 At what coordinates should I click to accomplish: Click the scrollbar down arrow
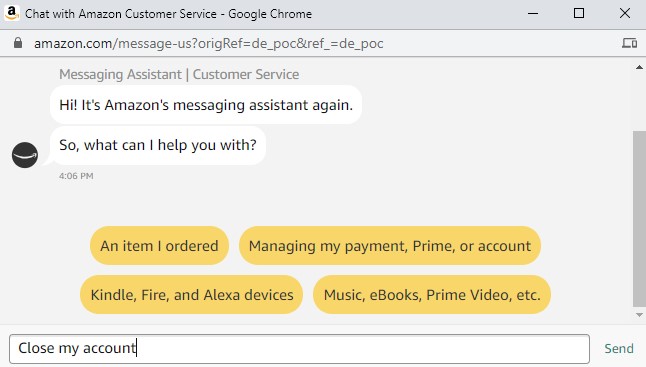pos(639,315)
